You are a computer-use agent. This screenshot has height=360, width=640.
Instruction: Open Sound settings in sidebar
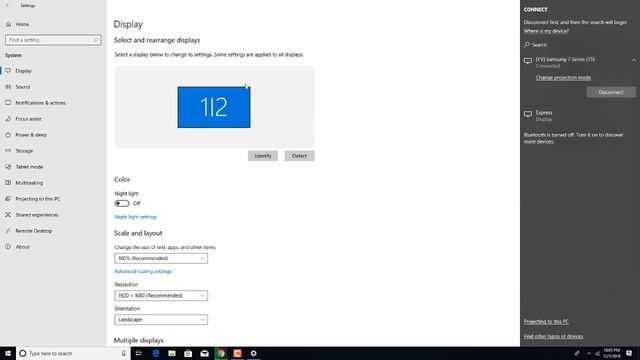[22, 87]
